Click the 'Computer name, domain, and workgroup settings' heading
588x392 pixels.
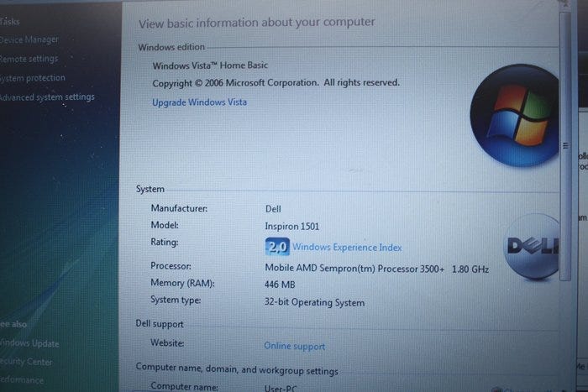(237, 368)
